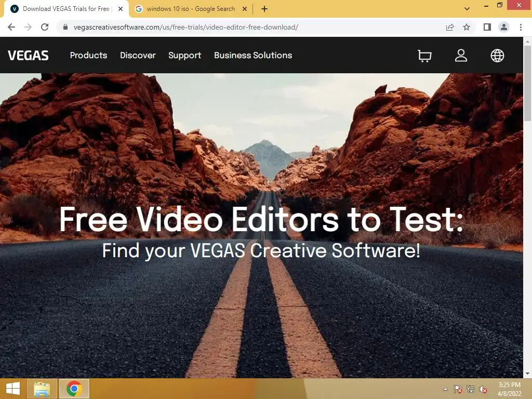Open File Explorer from the taskbar
This screenshot has height=399, width=532.
click(x=42, y=389)
